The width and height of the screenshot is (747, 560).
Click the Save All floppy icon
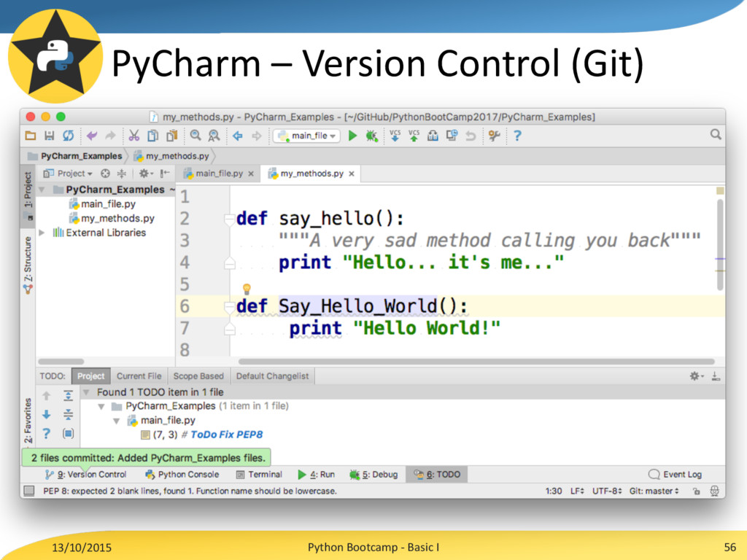pyautogui.click(x=49, y=136)
